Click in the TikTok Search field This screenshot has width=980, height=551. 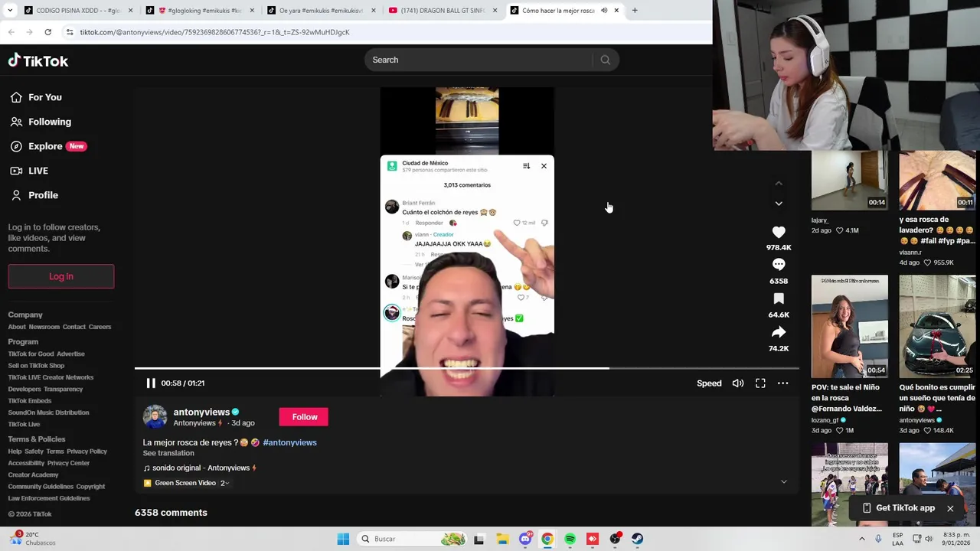point(479,60)
